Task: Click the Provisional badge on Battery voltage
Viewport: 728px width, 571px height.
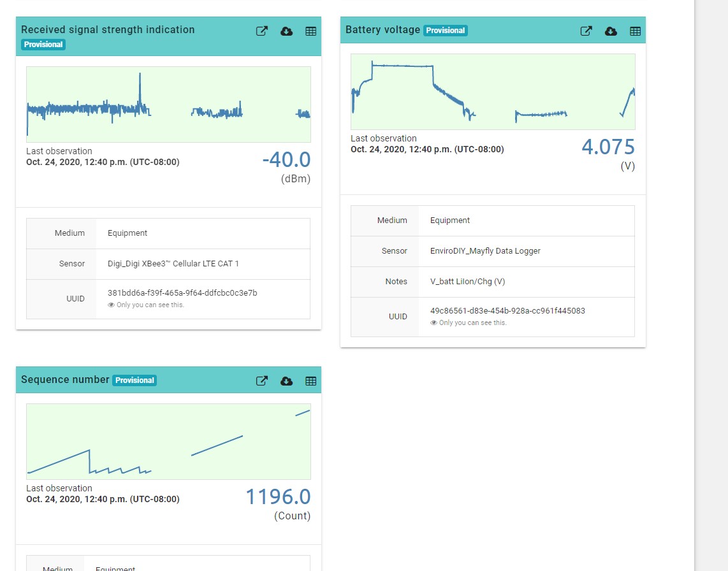Action: click(445, 30)
